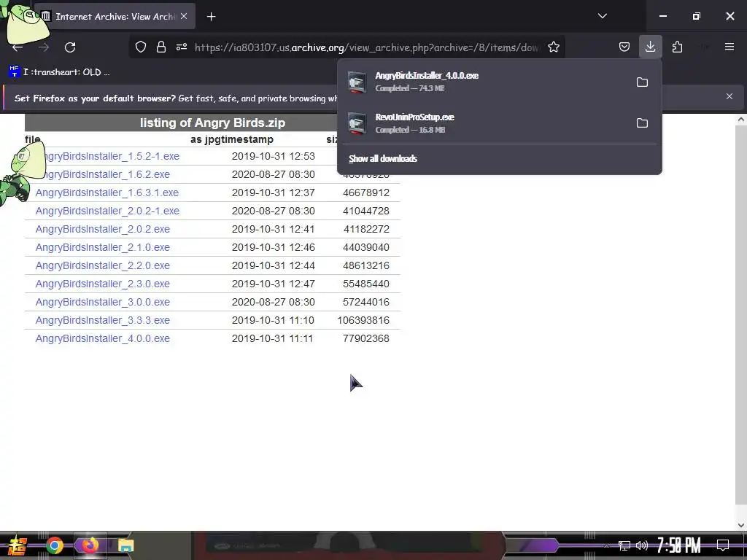
Task: Open the volume control in system tray
Action: coord(642,545)
